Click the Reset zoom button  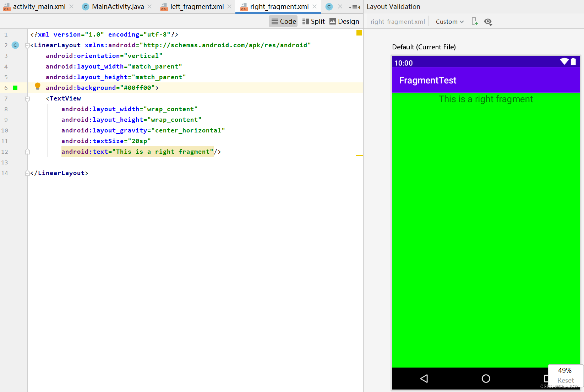[565, 380]
